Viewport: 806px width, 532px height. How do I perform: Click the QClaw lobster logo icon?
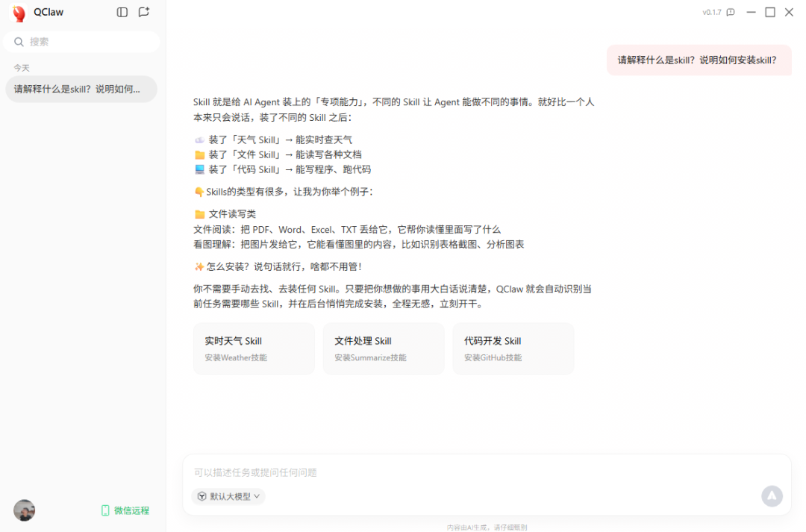click(x=19, y=13)
